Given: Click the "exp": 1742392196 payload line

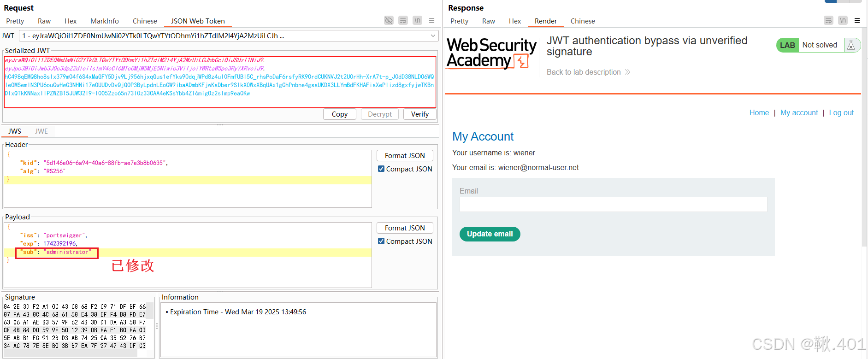Looking at the screenshot, I should 48,243.
